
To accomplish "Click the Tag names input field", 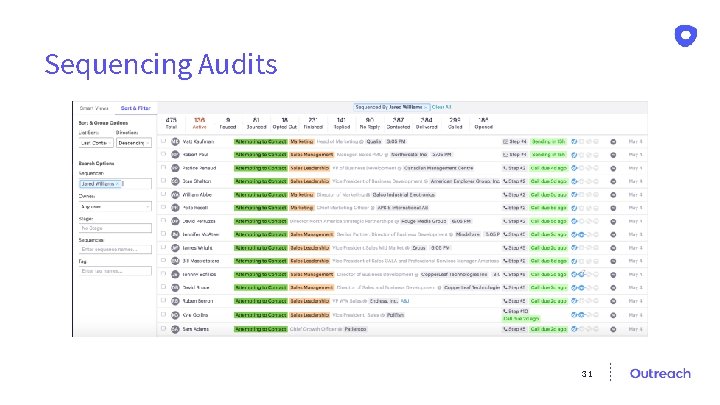I will coord(115,271).
